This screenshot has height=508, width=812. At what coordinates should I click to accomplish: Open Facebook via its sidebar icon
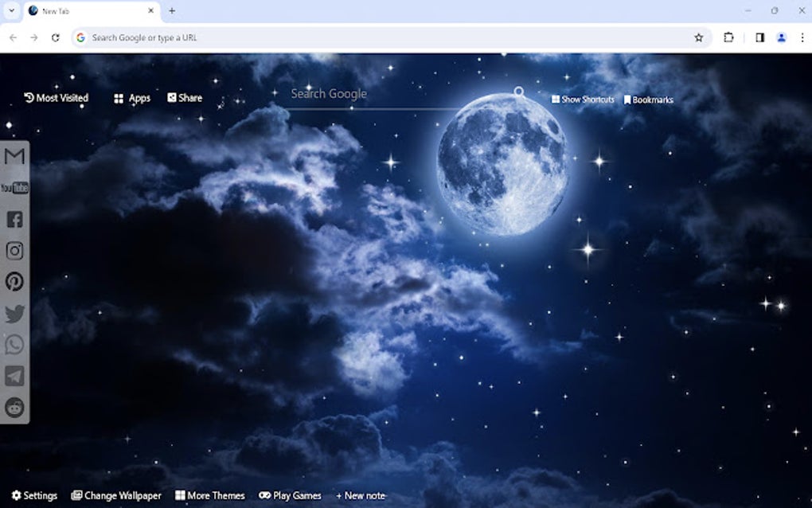14,219
